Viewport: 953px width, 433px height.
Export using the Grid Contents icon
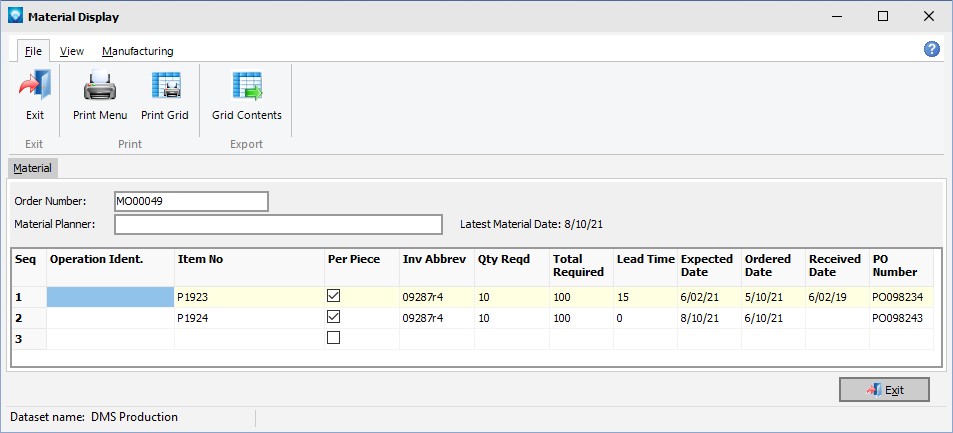tap(246, 88)
